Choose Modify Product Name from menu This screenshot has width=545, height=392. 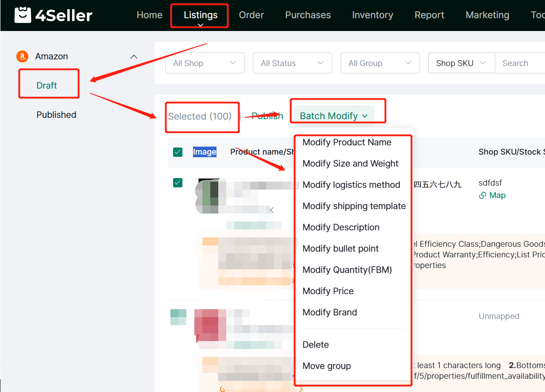coord(347,142)
